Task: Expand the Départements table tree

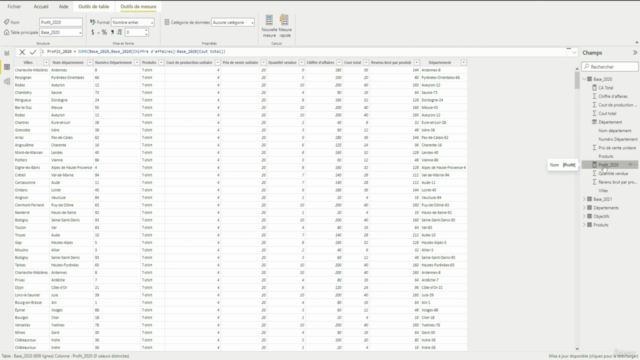Action: click(584, 208)
